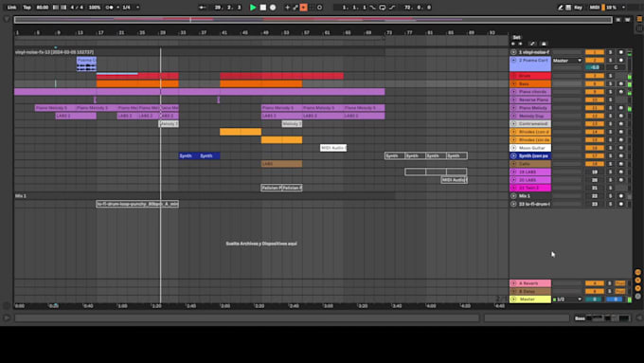
Task: Unfold the Synth track
Action: tap(513, 155)
